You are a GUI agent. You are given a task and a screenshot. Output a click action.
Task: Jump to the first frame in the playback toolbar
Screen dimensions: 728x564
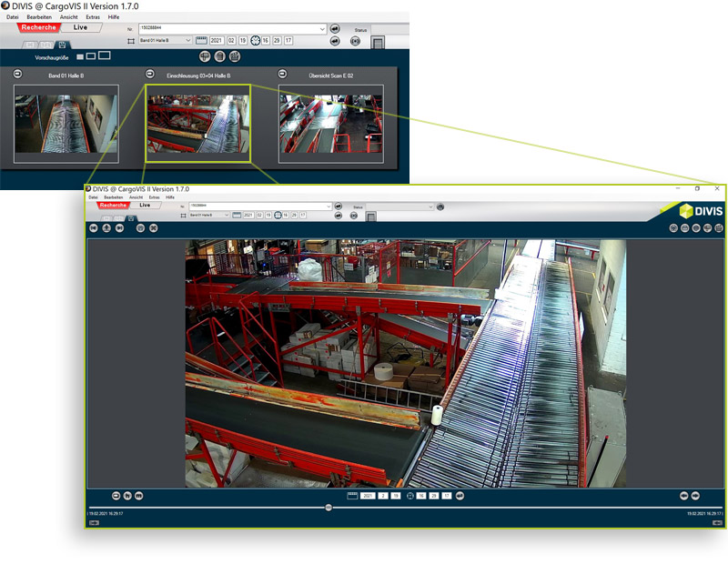94,228
